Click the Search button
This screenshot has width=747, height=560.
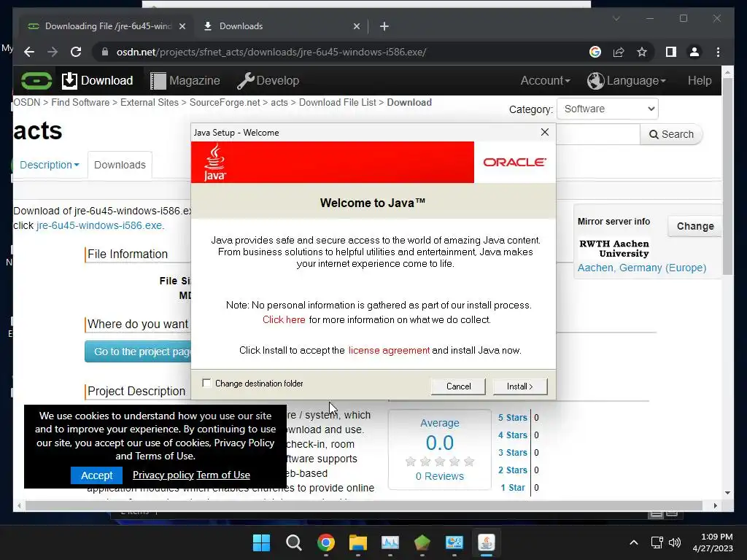click(x=671, y=134)
